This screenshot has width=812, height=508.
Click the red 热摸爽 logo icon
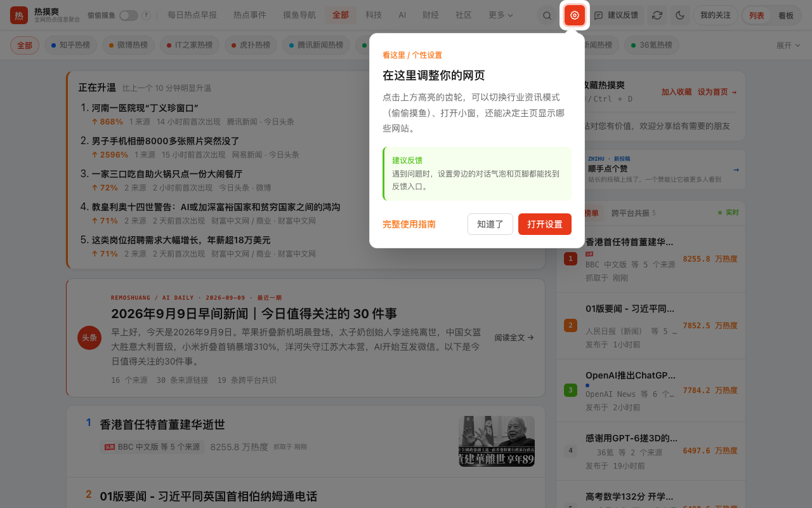19,15
